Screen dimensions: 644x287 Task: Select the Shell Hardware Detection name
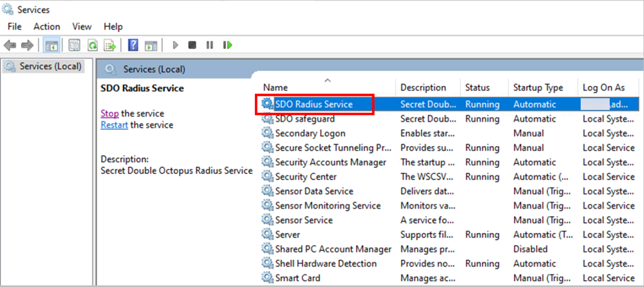(x=326, y=264)
